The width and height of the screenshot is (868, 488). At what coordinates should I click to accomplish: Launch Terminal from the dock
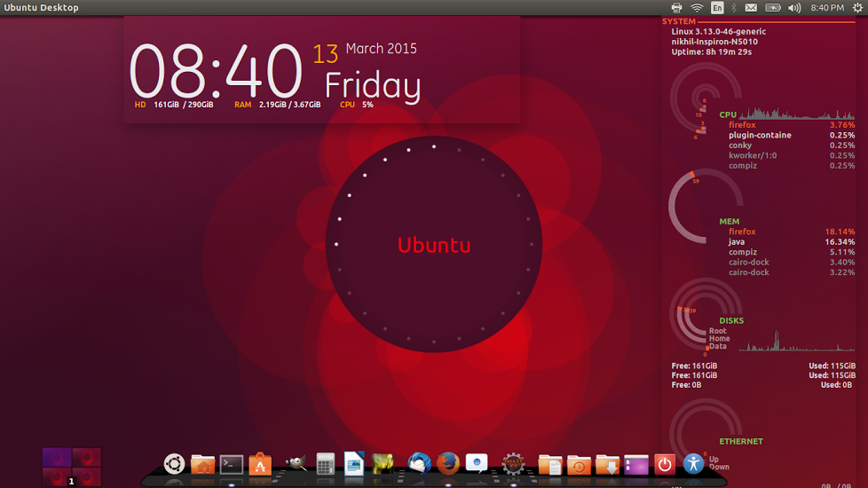click(x=232, y=464)
